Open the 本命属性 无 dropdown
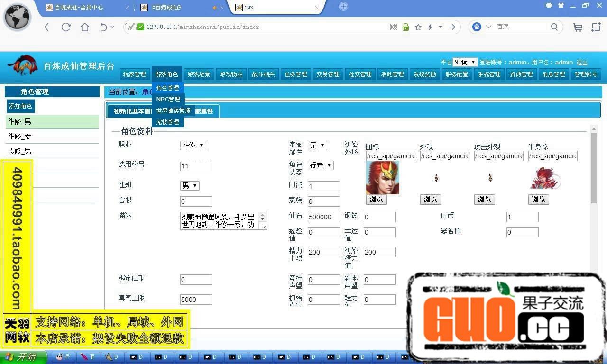 317,146
